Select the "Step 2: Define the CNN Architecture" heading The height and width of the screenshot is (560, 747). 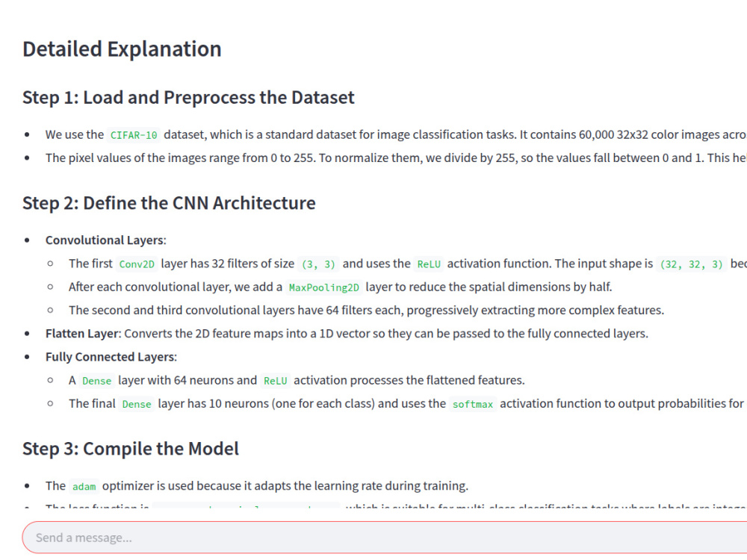[x=169, y=203]
